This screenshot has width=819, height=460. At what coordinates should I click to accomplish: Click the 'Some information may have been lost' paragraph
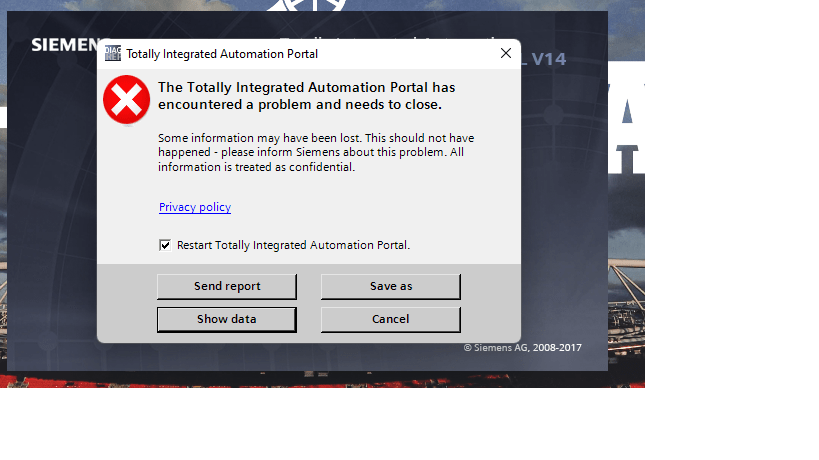(315, 152)
